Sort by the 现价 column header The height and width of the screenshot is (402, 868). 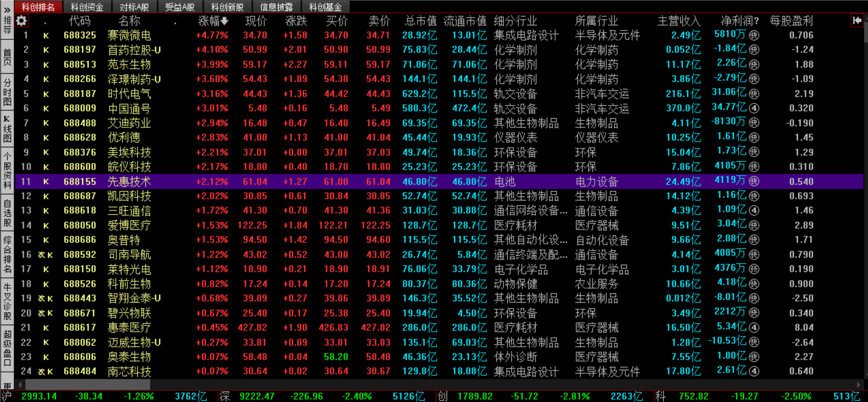tap(256, 21)
